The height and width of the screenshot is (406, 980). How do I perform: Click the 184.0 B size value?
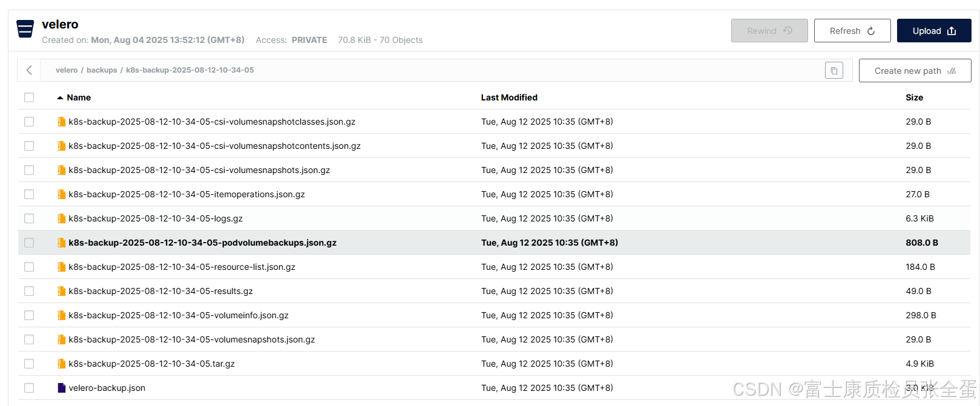920,267
